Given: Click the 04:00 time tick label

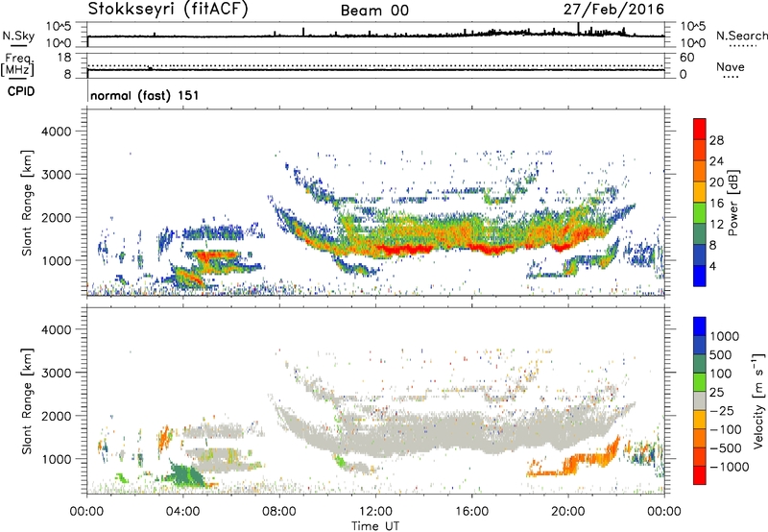Looking at the screenshot, I should [183, 512].
